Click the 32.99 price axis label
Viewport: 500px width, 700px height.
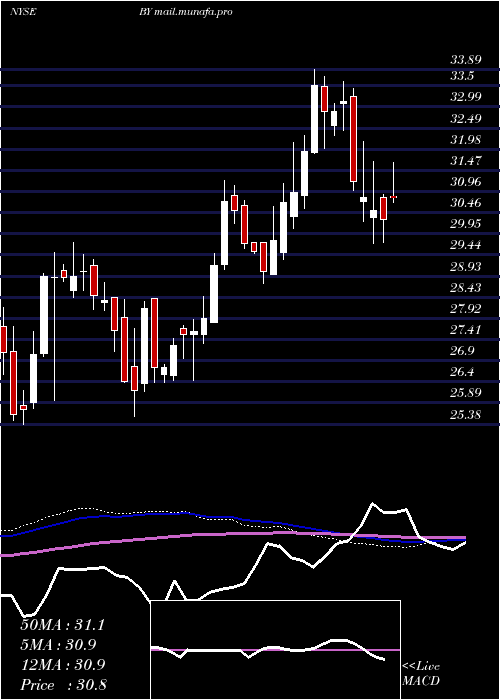466,97
